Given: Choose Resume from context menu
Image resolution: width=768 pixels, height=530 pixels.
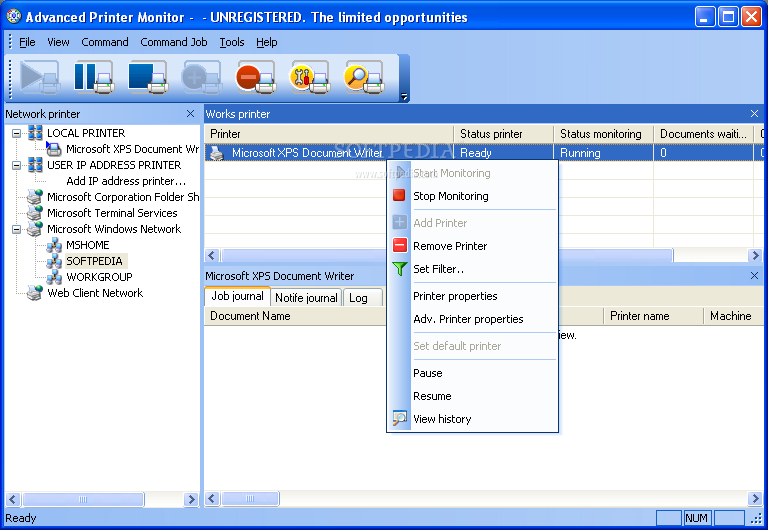Looking at the screenshot, I should click(473, 396).
